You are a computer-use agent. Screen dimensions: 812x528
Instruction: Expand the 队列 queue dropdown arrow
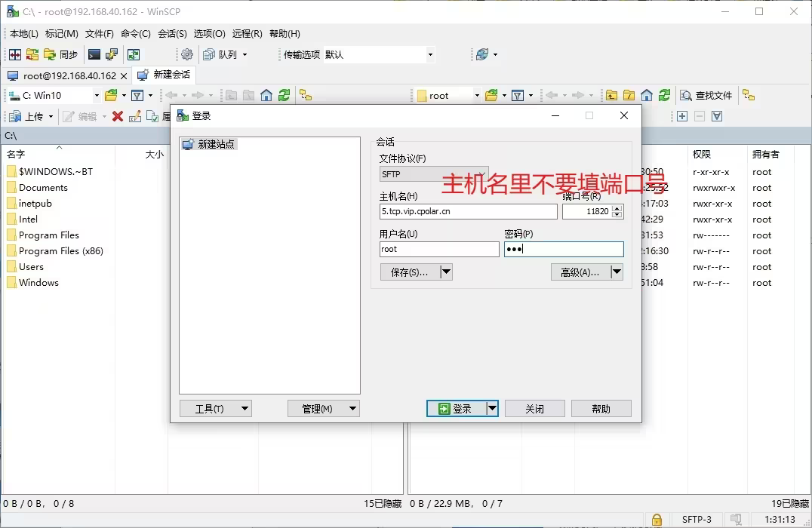click(x=245, y=54)
